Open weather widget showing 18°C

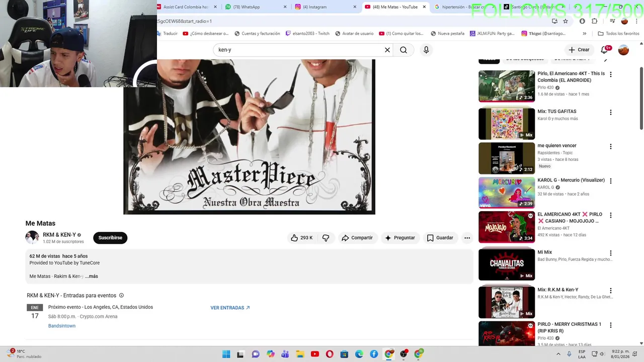click(x=24, y=354)
